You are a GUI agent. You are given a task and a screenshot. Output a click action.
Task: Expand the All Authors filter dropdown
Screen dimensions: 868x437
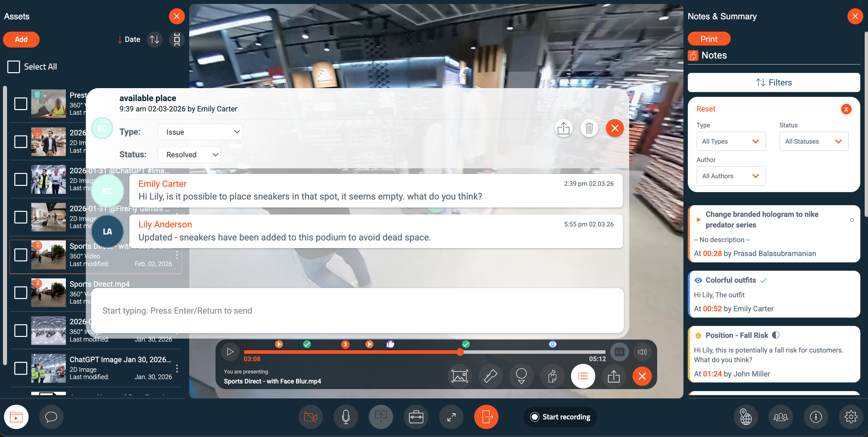pyautogui.click(x=731, y=176)
